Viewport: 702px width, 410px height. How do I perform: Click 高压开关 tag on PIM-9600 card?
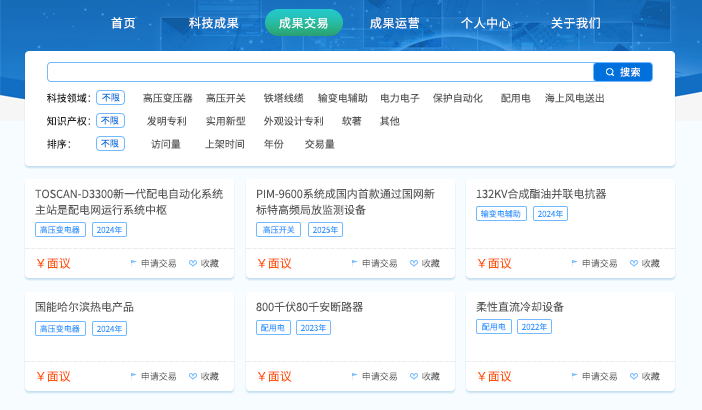(x=278, y=230)
